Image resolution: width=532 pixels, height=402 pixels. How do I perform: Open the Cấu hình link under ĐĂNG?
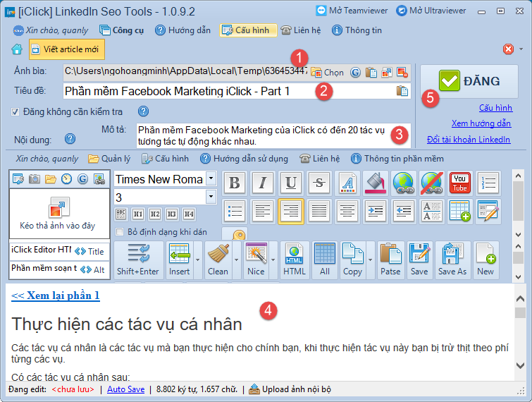point(495,108)
